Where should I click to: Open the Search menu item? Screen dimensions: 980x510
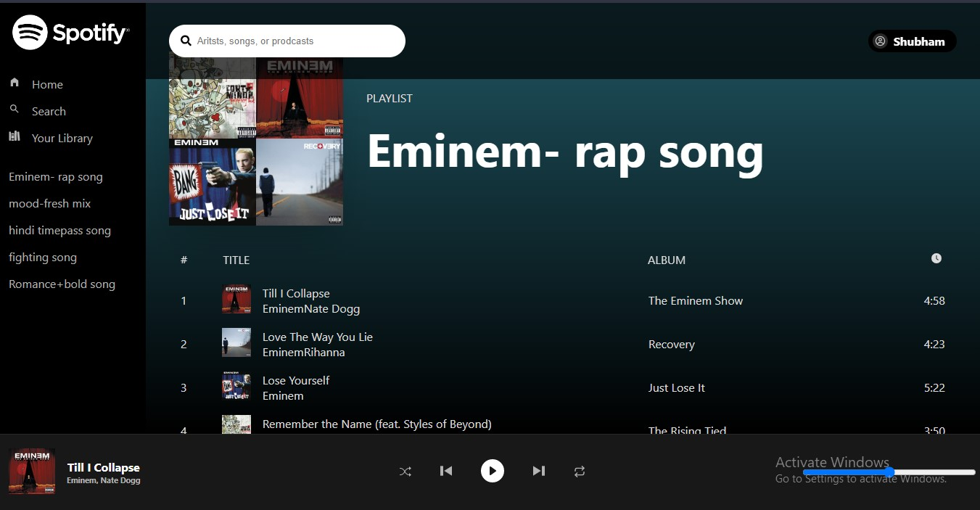(x=49, y=112)
